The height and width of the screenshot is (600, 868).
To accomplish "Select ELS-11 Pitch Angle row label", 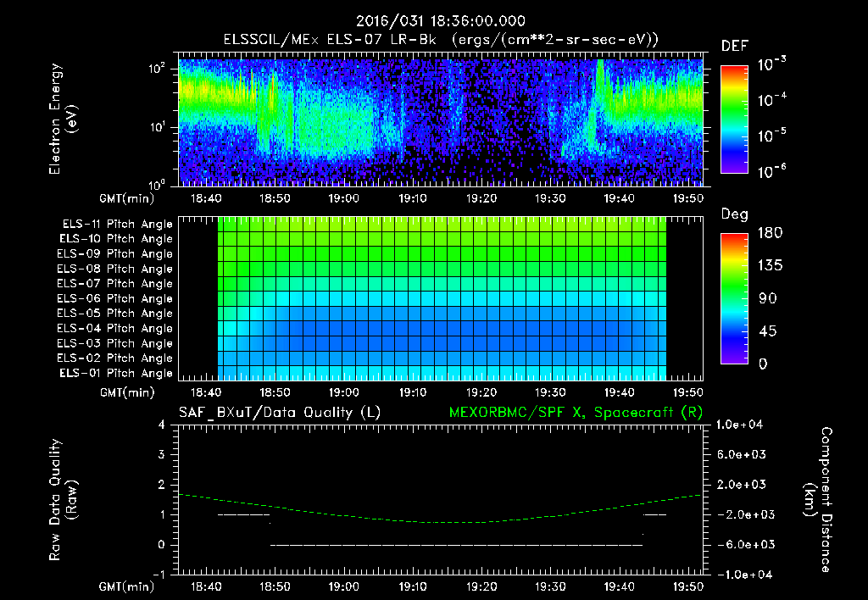I will [117, 225].
